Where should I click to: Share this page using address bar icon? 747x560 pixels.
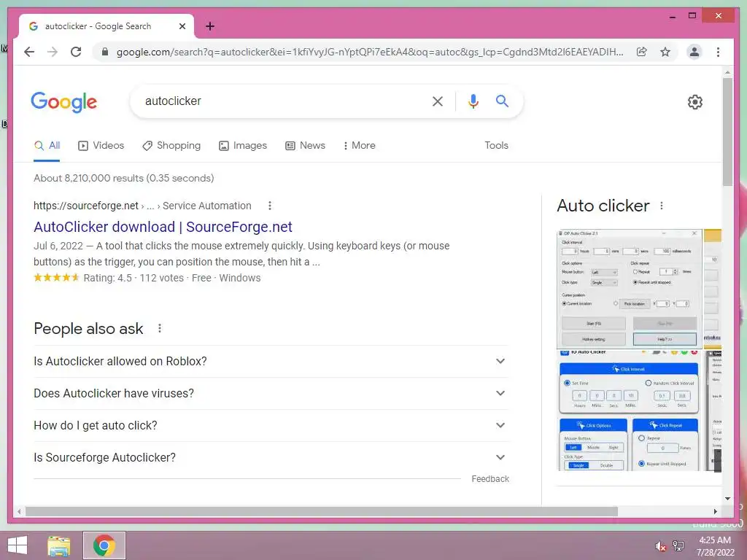pyautogui.click(x=642, y=52)
